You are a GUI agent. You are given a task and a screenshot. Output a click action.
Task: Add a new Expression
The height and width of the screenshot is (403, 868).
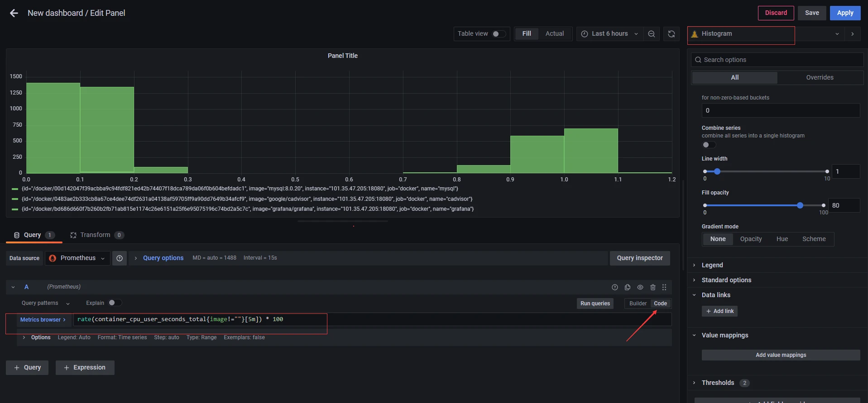pyautogui.click(x=85, y=368)
